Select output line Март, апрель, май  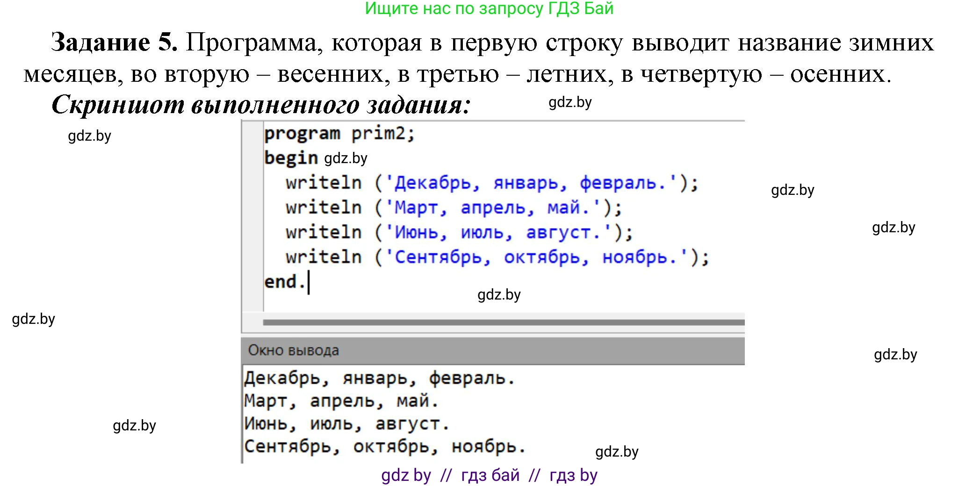[x=341, y=401]
